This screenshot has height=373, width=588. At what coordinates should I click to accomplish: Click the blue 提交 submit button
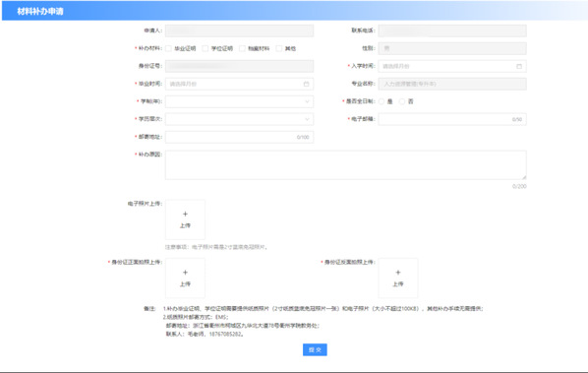[x=315, y=349]
